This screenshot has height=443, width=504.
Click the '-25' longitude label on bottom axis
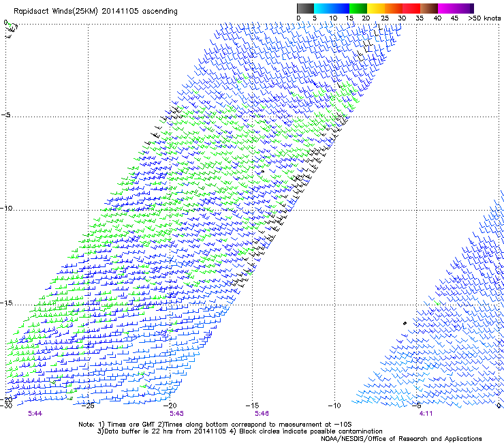tap(88, 406)
